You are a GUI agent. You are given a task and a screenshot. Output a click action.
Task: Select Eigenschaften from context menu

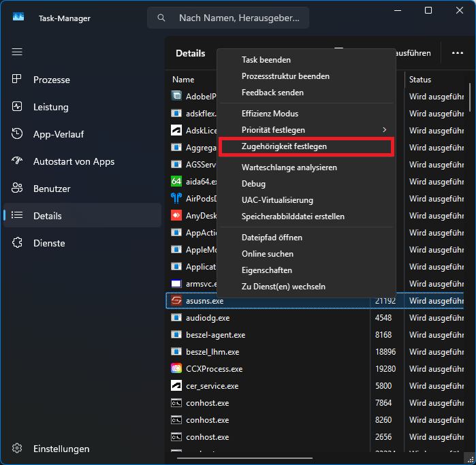pos(267,270)
